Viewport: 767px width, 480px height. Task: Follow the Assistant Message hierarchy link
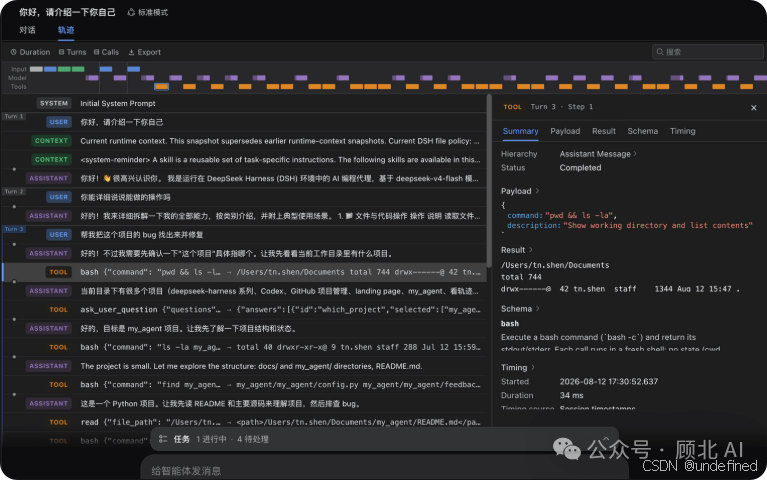(598, 154)
